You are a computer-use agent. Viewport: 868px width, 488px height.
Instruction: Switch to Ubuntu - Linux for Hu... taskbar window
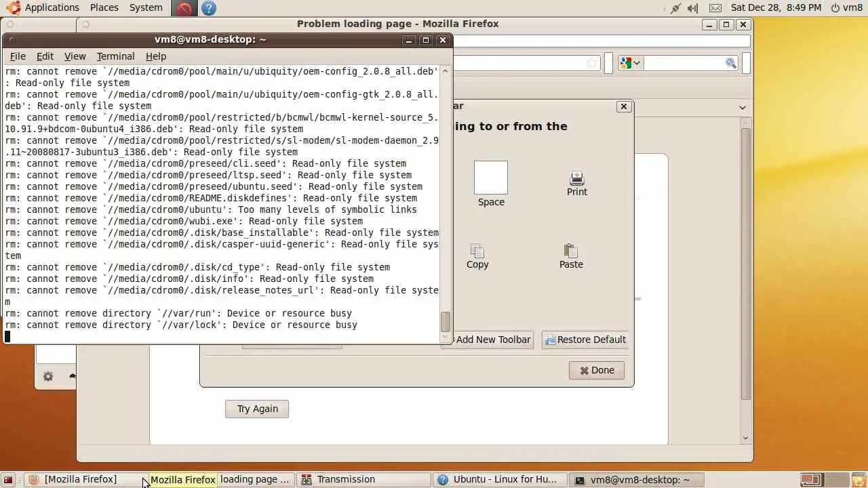pyautogui.click(x=499, y=480)
